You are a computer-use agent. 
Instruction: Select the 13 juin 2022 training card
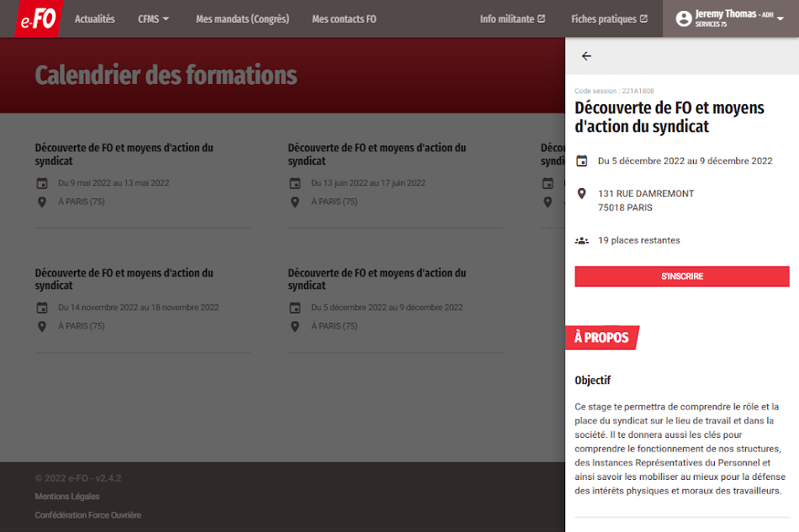click(395, 175)
